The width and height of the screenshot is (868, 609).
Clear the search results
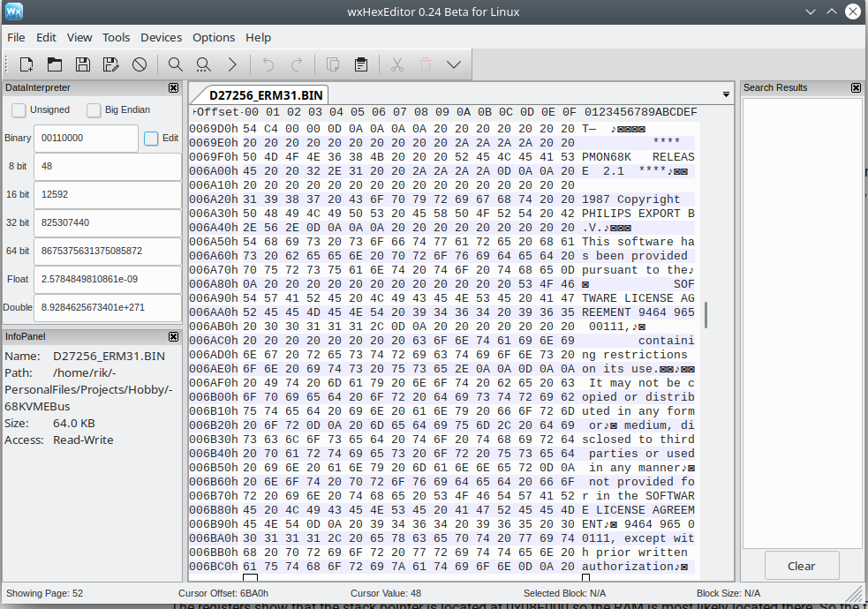pyautogui.click(x=801, y=566)
